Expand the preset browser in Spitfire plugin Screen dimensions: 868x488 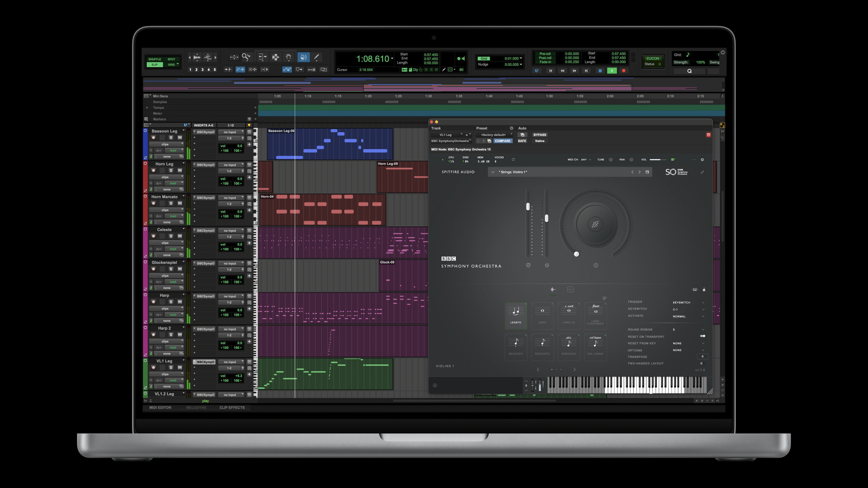493,172
